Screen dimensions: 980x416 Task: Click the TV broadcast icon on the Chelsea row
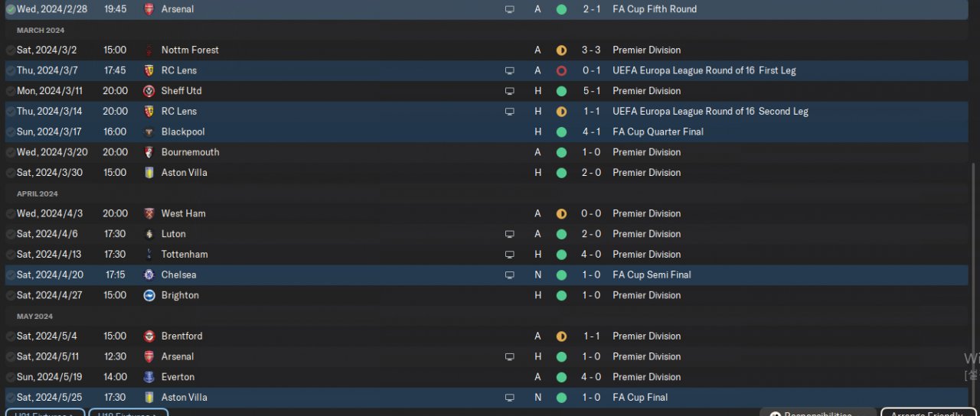(510, 275)
